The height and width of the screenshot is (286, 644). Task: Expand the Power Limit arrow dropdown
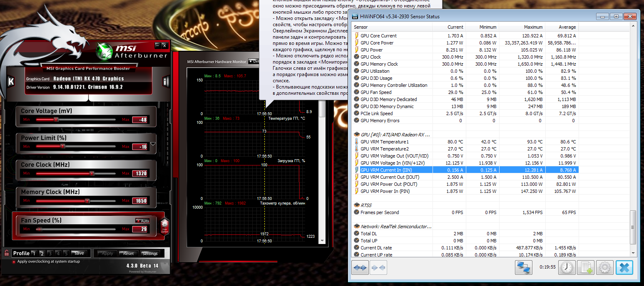tap(153, 144)
